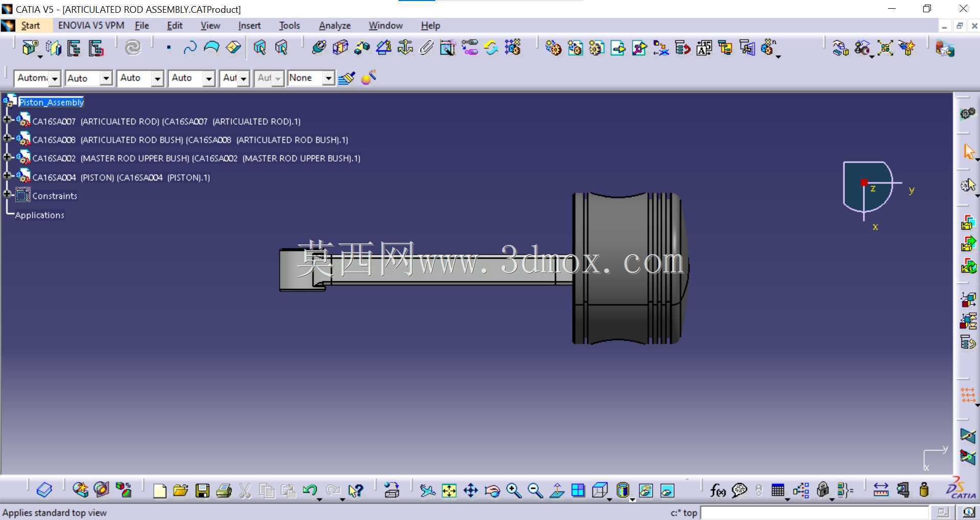Click the Undo arrow icon
The width and height of the screenshot is (980, 520).
(x=309, y=491)
